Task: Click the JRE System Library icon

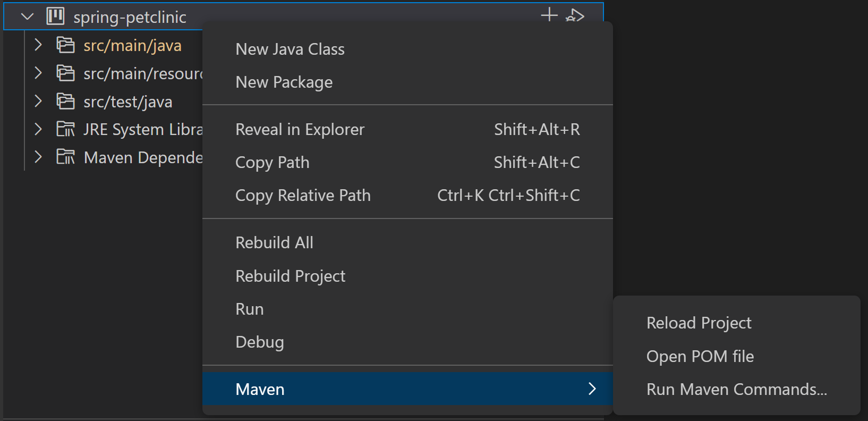Action: pos(66,129)
